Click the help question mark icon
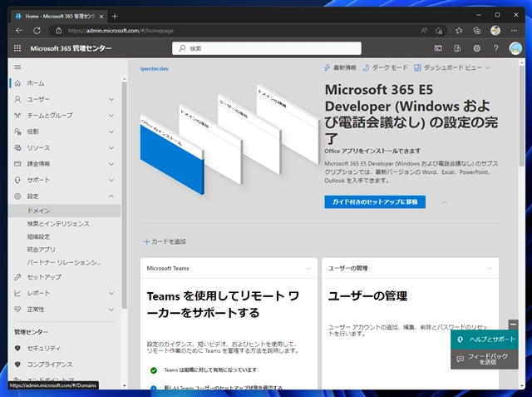532x397 pixels. [496, 48]
